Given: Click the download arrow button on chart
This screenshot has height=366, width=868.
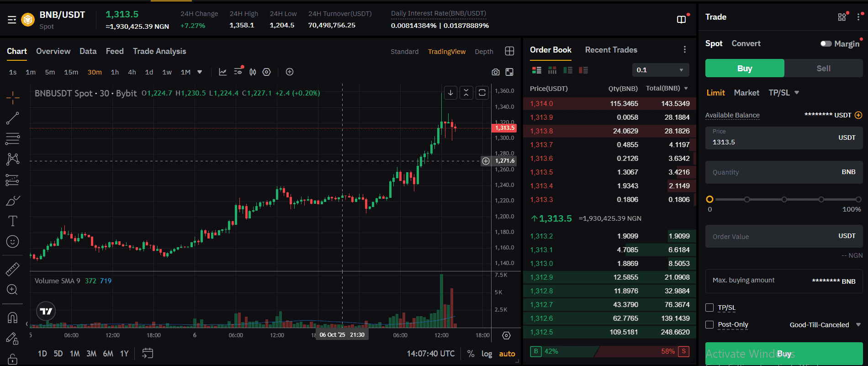Looking at the screenshot, I should tap(450, 93).
